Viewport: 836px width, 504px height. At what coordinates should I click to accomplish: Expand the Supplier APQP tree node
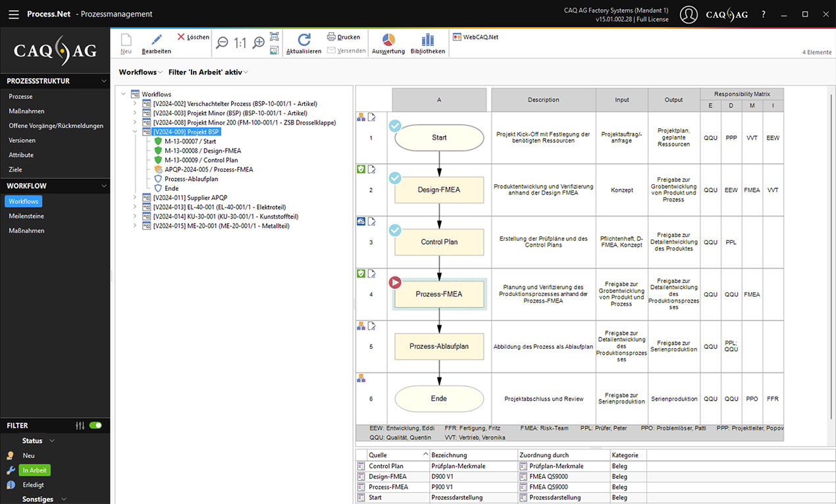135,197
